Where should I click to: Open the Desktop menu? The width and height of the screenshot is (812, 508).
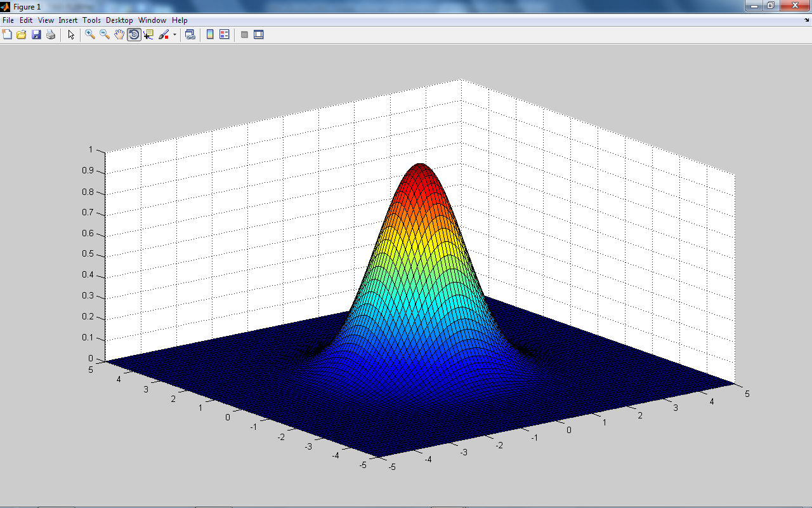coord(119,20)
